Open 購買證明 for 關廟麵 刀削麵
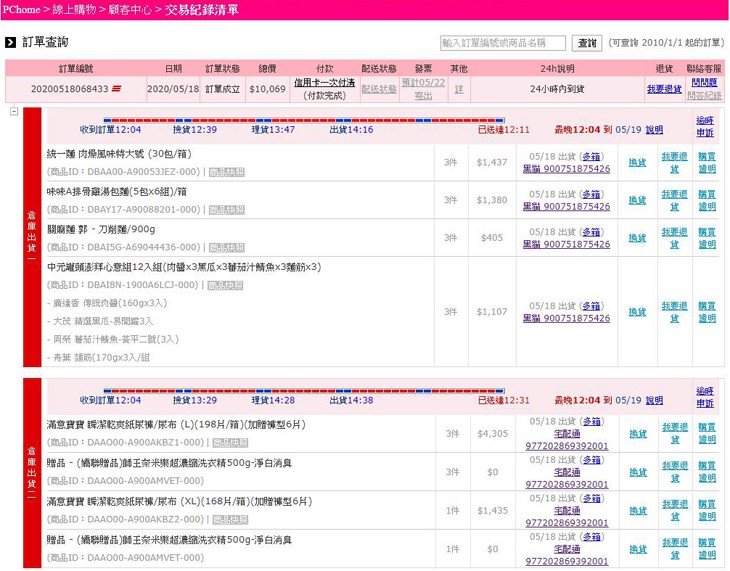 [707, 238]
